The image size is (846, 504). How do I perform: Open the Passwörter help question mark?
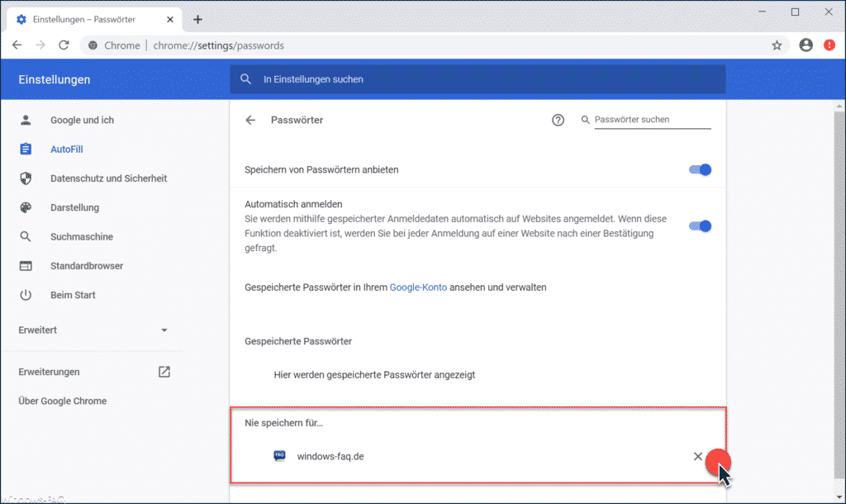[x=558, y=120]
